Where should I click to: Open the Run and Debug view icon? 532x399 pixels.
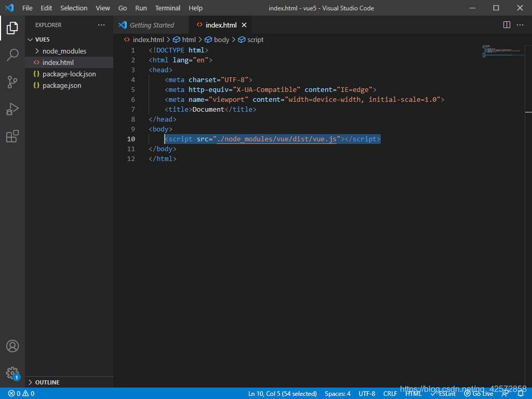[12, 109]
